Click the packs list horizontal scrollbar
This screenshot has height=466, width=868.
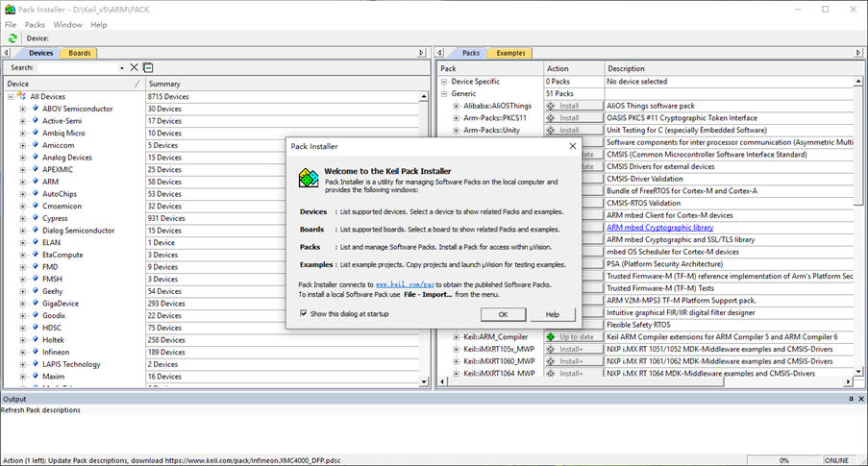(647, 381)
